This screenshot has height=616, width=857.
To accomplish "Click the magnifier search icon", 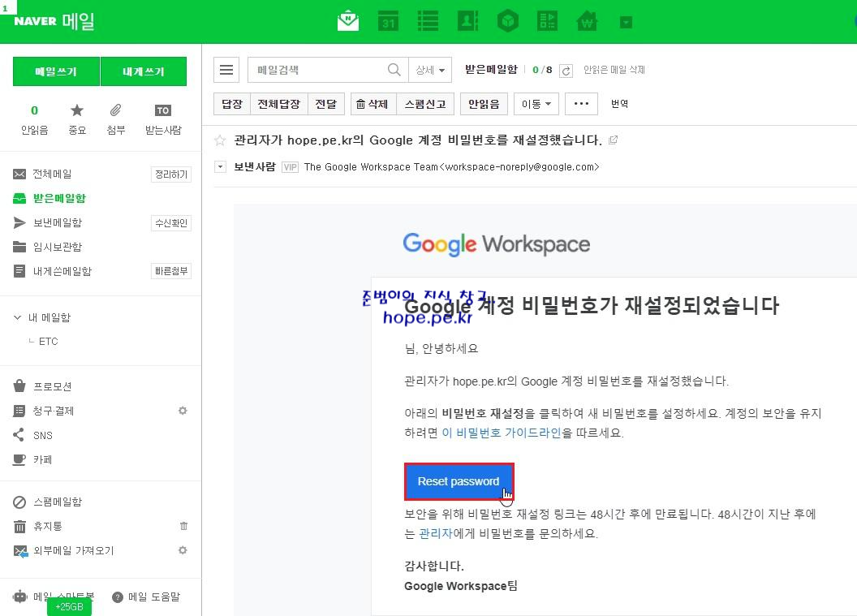I will (394, 70).
